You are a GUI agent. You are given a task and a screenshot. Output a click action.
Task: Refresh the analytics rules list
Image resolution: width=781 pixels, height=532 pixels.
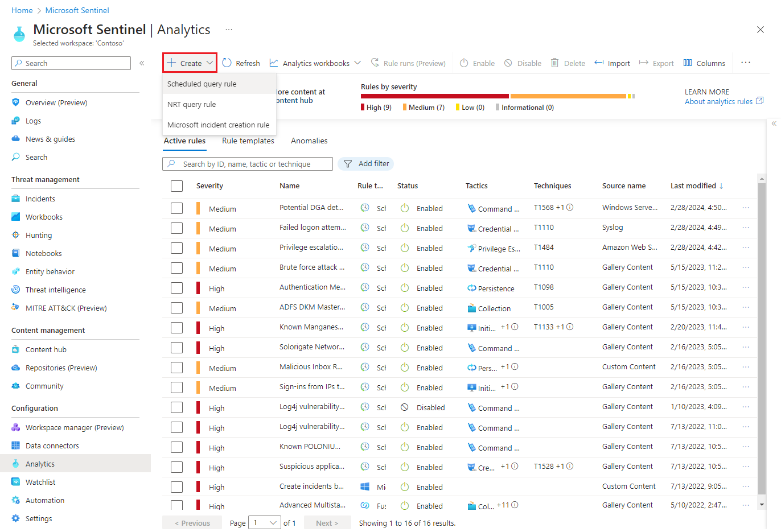[x=241, y=63]
